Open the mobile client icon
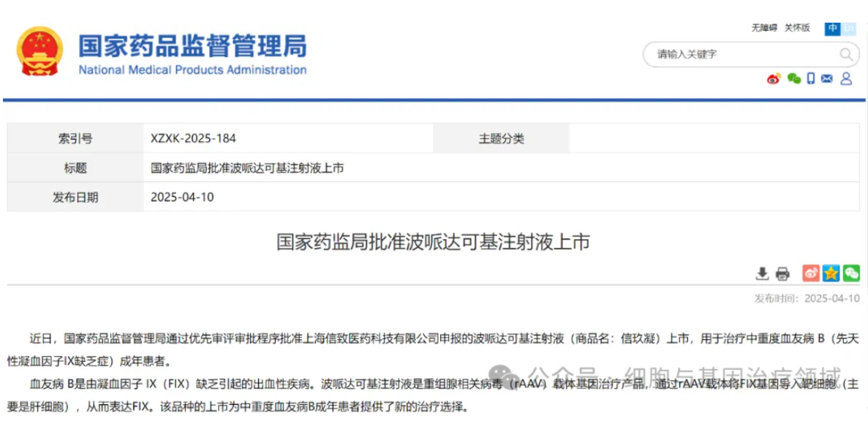Viewport: 868px width, 424px height. coord(810,78)
